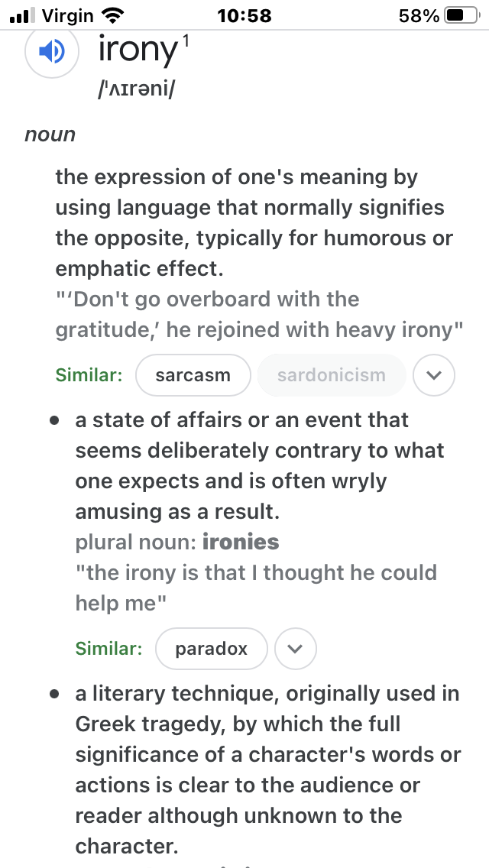The height and width of the screenshot is (868, 489).
Task: Tap the Wi-Fi signal icon
Action: click(x=114, y=15)
